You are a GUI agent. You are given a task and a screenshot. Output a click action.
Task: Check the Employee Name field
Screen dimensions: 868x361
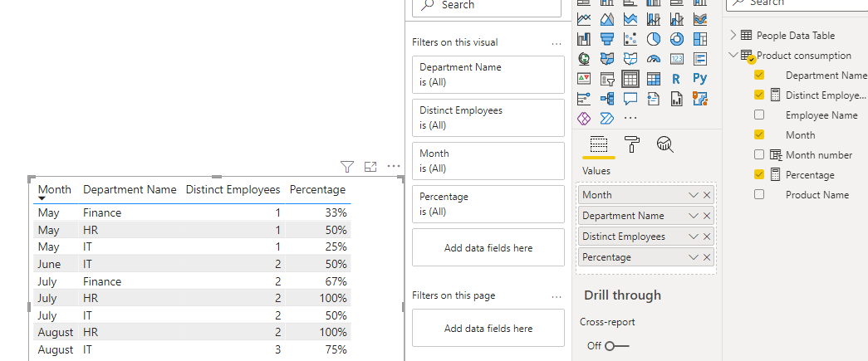759,115
